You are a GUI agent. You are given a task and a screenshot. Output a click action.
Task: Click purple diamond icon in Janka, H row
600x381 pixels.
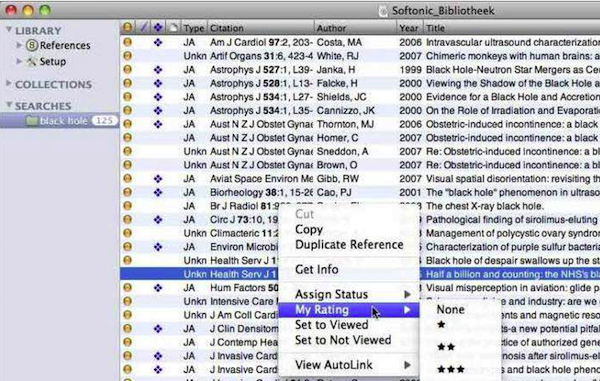(158, 70)
